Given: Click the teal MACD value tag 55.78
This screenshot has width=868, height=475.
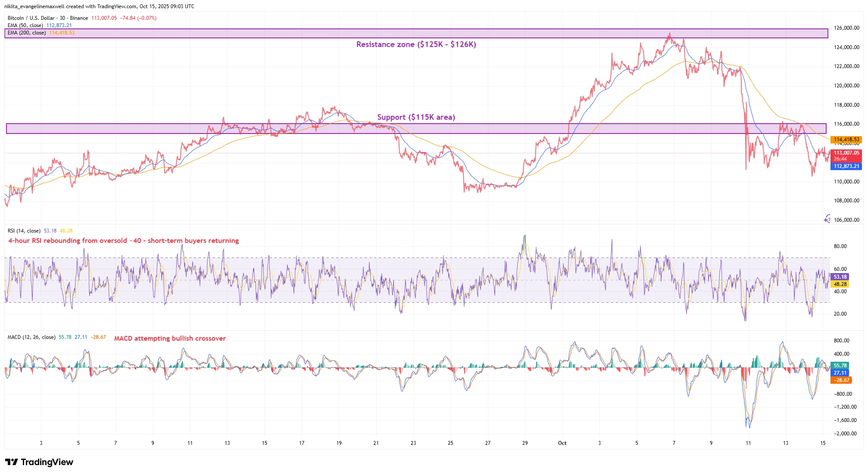Looking at the screenshot, I should (840, 366).
